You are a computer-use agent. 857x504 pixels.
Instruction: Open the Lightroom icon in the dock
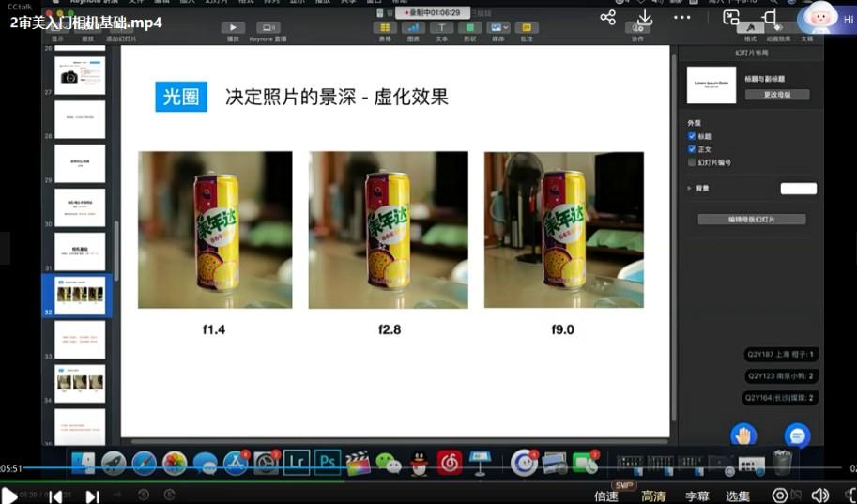pos(297,462)
